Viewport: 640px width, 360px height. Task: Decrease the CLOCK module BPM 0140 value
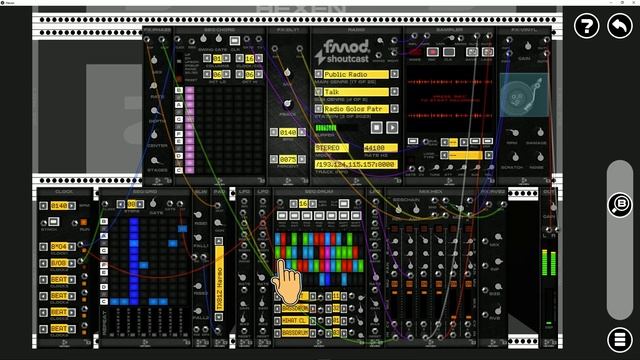click(43, 206)
